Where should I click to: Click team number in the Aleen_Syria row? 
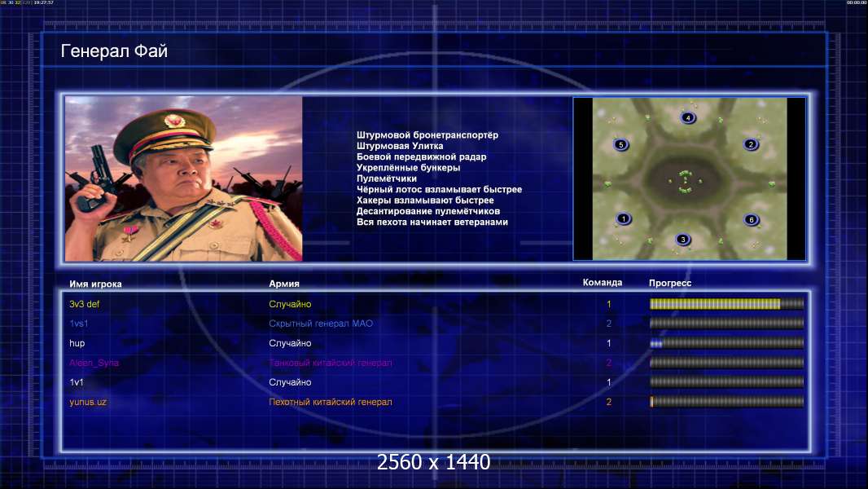point(609,363)
